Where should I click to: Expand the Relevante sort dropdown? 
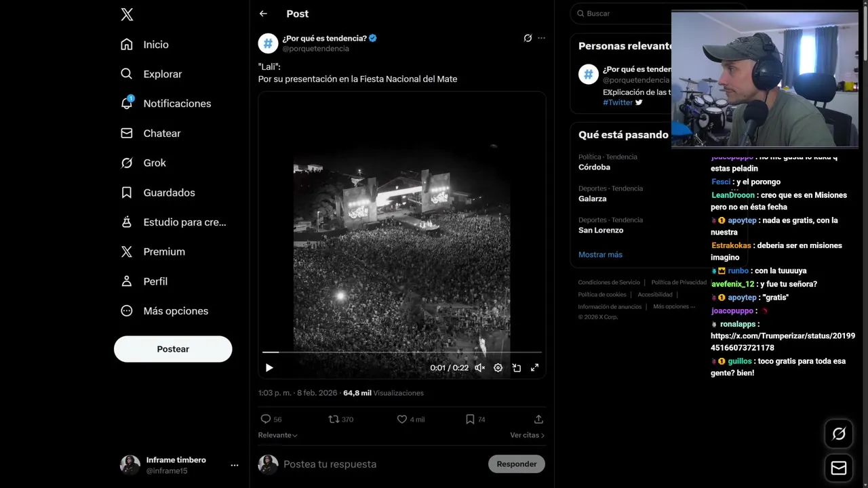point(277,435)
